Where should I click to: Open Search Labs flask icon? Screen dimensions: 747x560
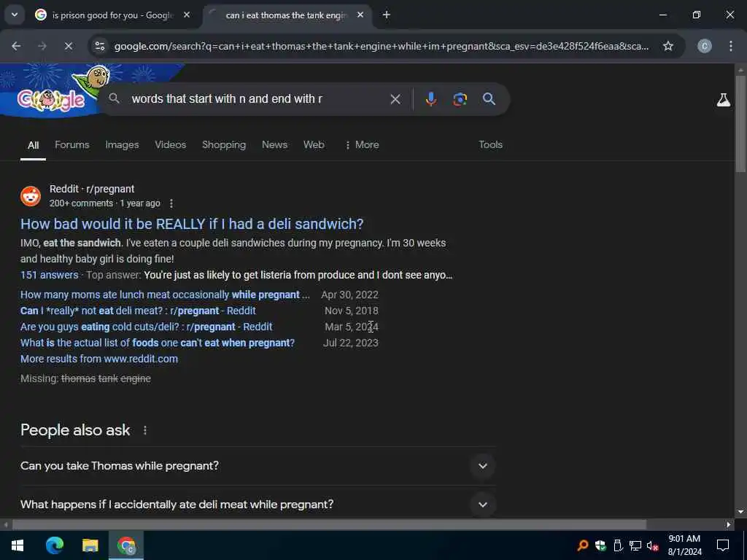point(723,100)
